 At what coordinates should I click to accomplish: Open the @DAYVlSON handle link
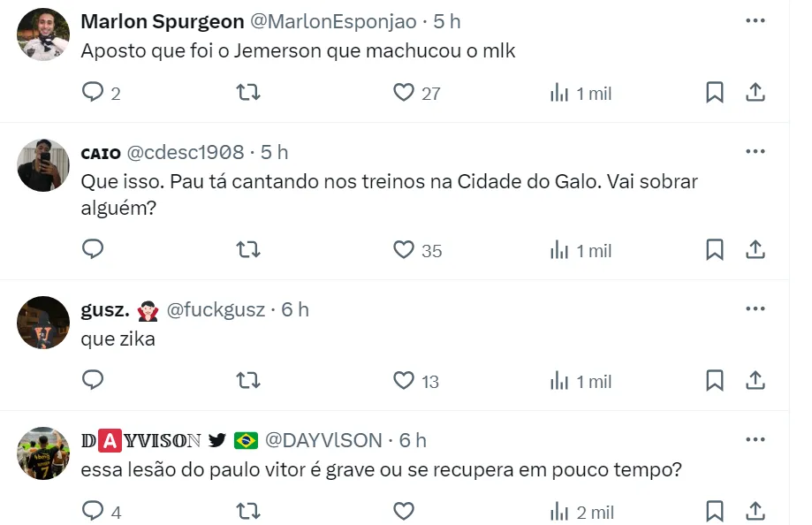pos(323,440)
